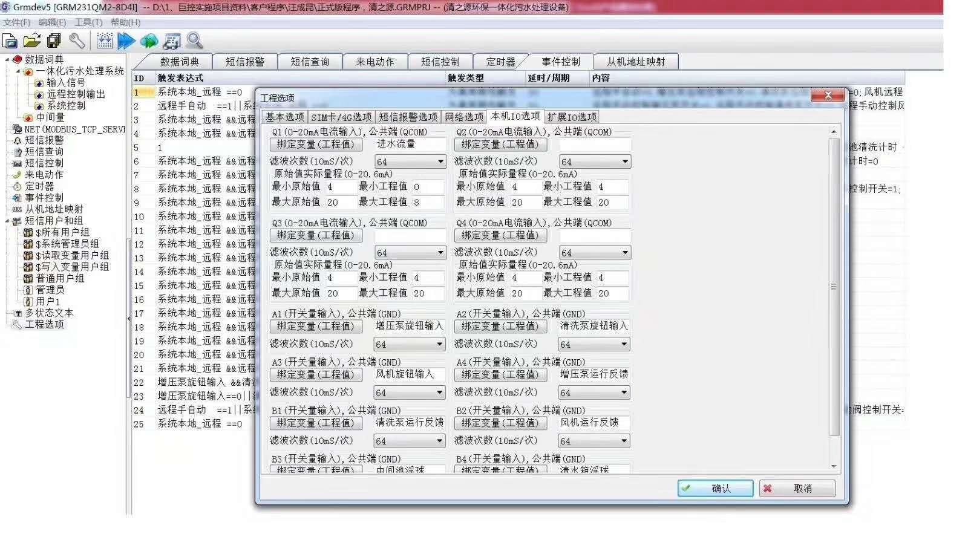Image resolution: width=968 pixels, height=560 pixels.
Task: Click Q1 最大工程值 input field
Action: [428, 202]
